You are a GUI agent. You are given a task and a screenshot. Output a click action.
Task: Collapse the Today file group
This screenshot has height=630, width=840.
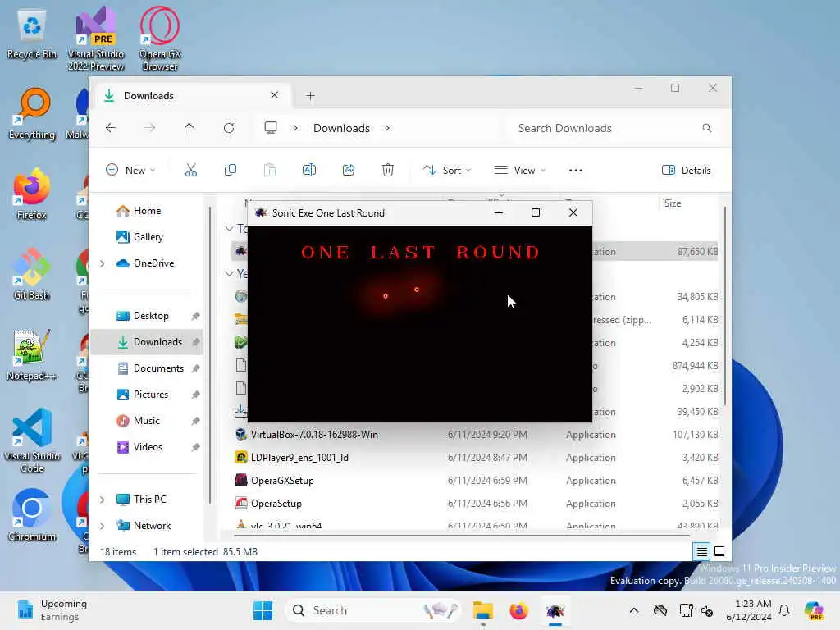click(230, 229)
